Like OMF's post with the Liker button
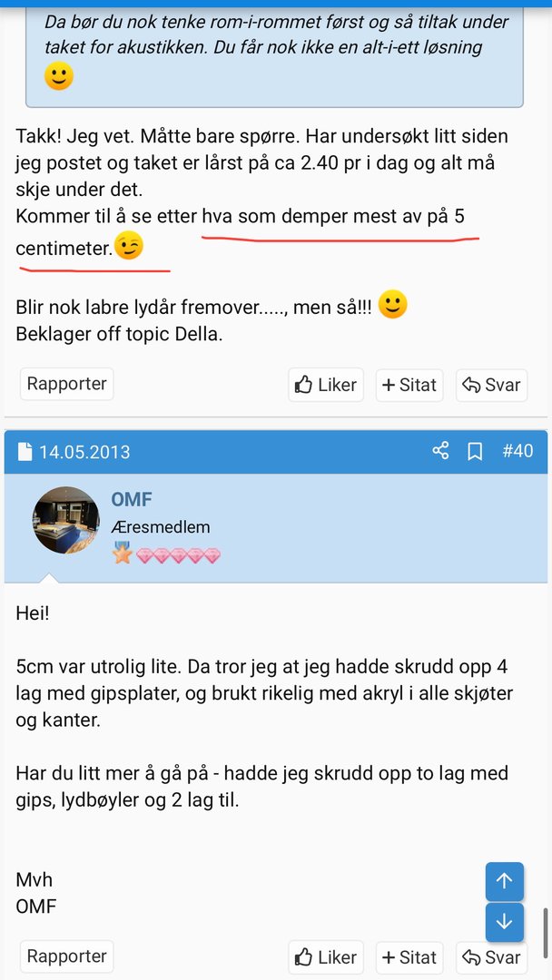 [326, 957]
